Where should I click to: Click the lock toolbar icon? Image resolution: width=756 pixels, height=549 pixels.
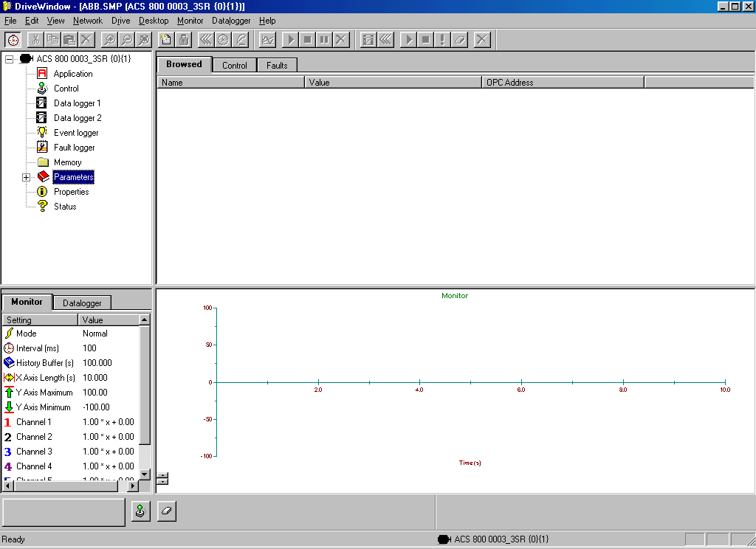(183, 40)
